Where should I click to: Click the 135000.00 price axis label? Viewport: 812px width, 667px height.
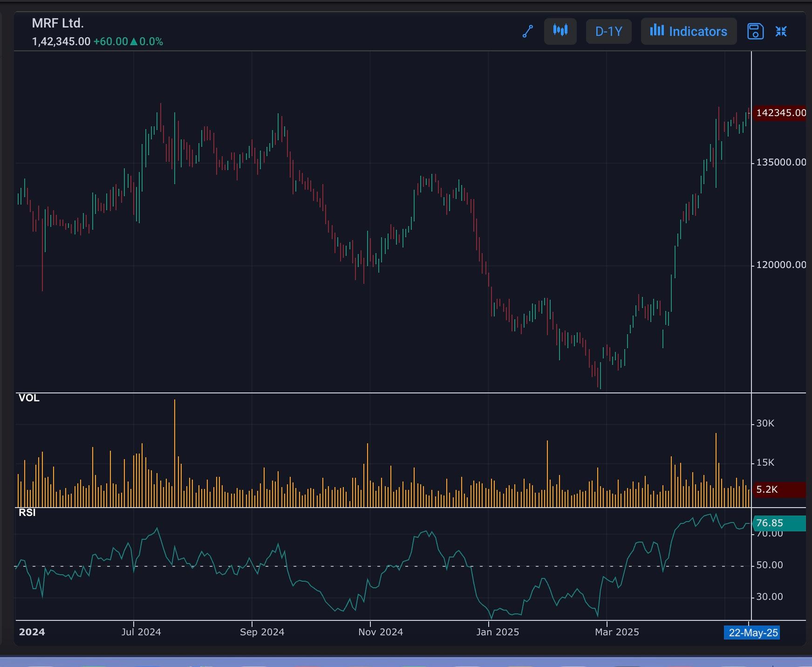pos(781,162)
